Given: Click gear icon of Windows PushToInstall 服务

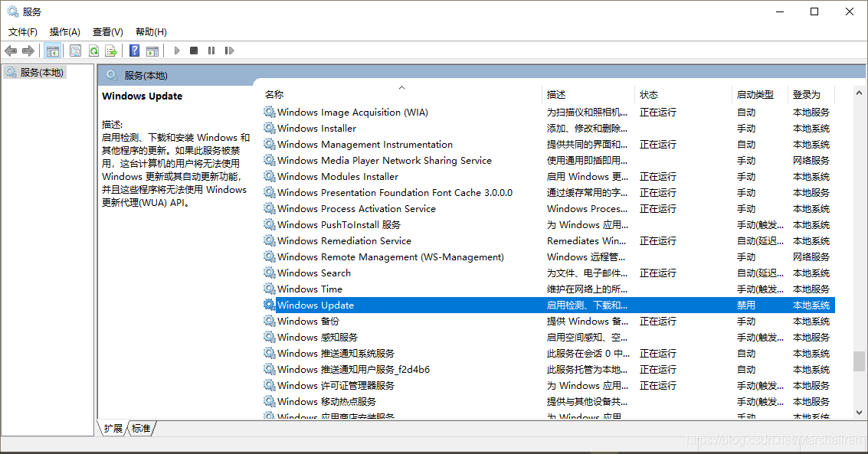Looking at the screenshot, I should [x=269, y=224].
